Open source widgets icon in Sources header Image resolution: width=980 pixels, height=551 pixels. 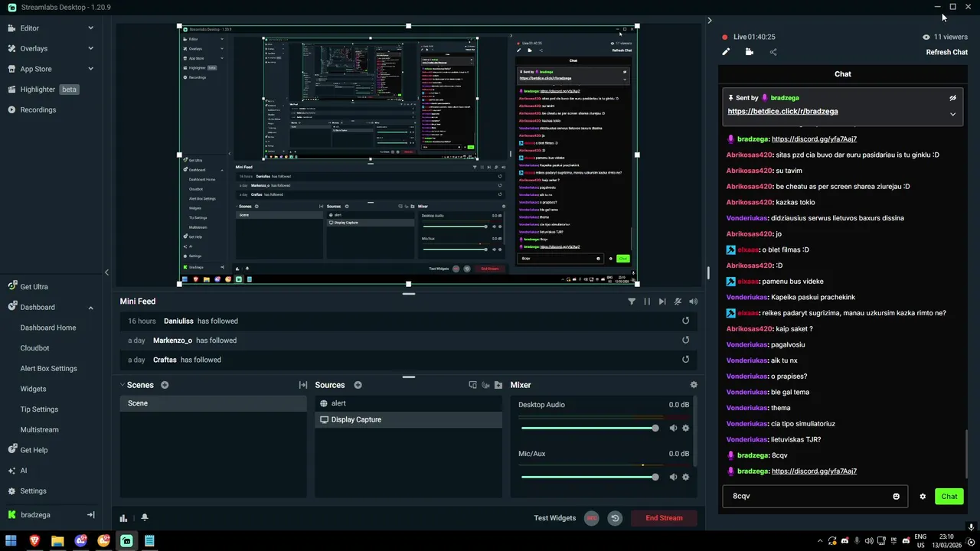472,385
